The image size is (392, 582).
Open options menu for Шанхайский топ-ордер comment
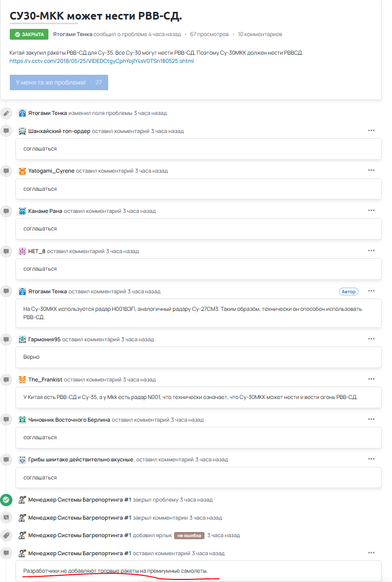click(x=371, y=130)
